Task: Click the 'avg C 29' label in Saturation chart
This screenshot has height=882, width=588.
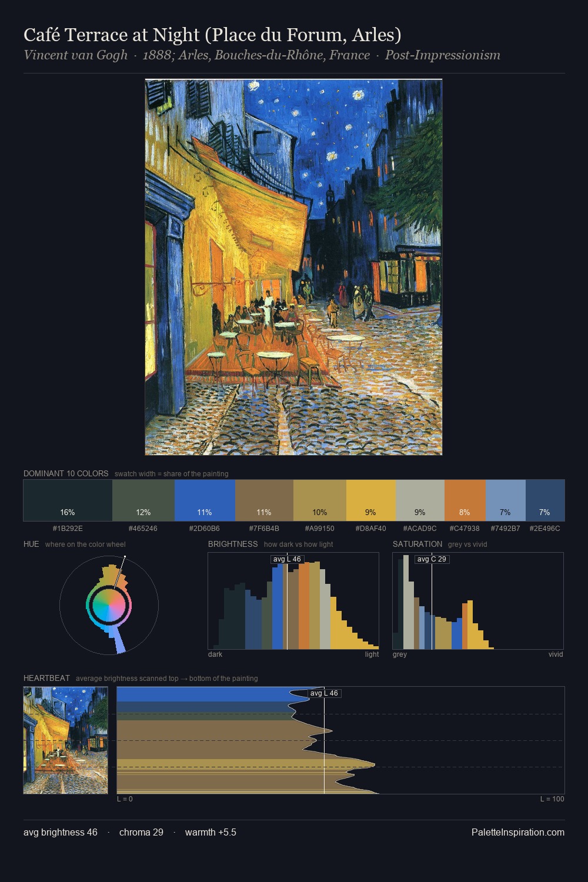Action: click(x=432, y=559)
